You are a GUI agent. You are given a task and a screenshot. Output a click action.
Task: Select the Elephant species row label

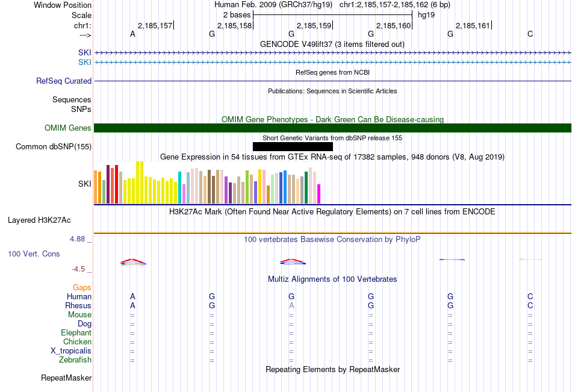pos(76,332)
